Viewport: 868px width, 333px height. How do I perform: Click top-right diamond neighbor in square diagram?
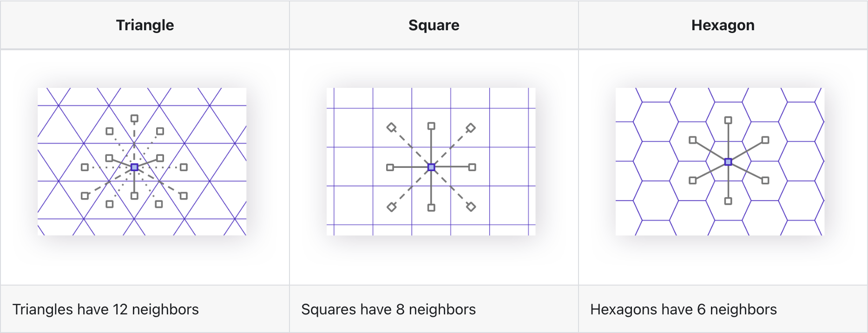pyautogui.click(x=471, y=128)
